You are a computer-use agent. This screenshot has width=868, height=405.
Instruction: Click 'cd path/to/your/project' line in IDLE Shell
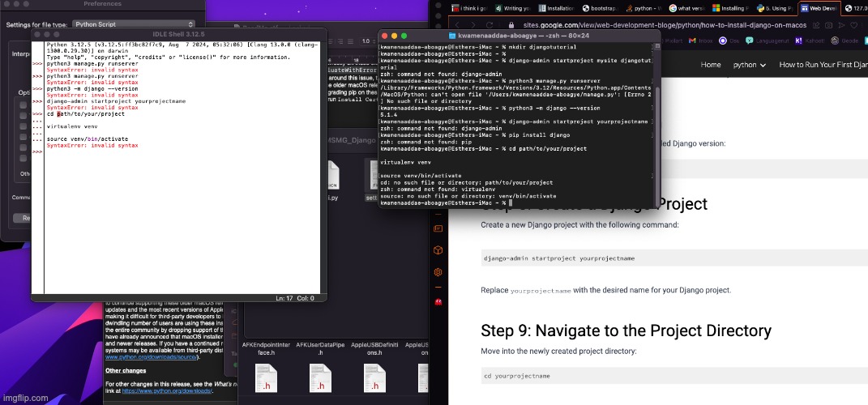(86, 114)
